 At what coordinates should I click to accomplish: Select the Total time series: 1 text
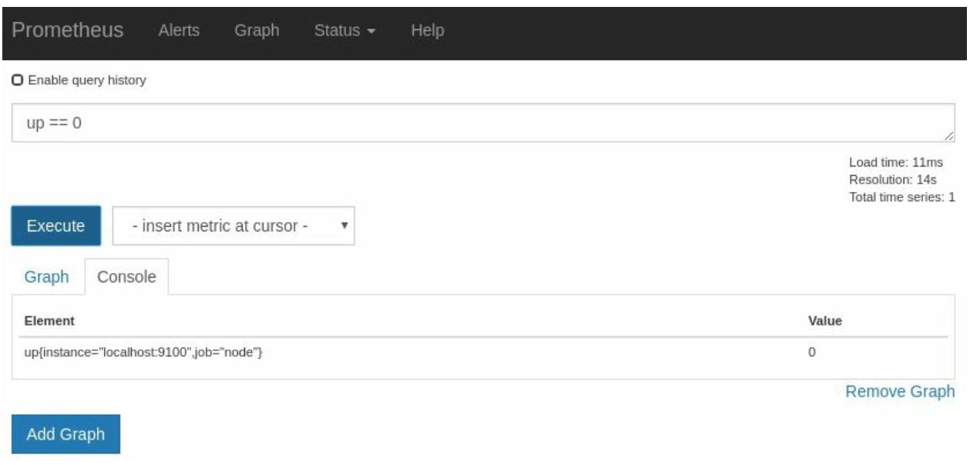[902, 197]
